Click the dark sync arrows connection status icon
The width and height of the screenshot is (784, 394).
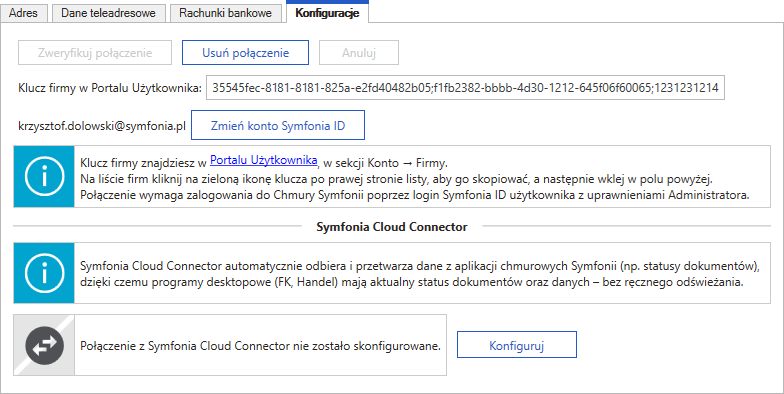[x=44, y=345]
